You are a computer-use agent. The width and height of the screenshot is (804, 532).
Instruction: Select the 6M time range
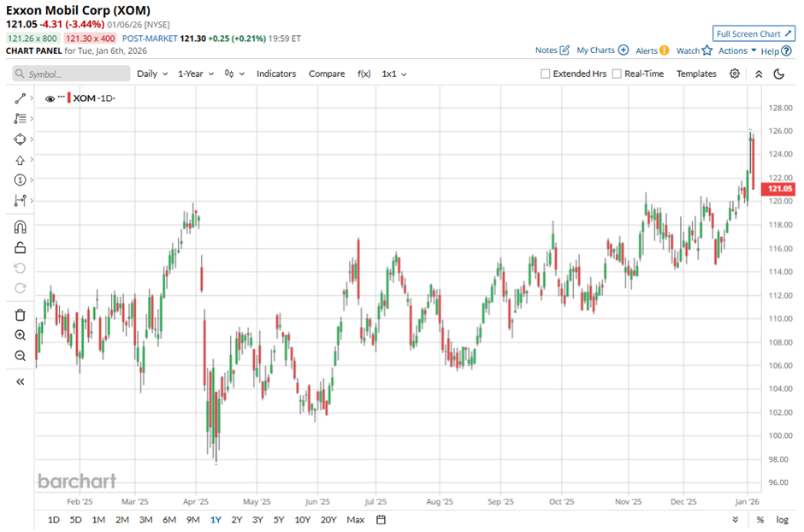pos(169,520)
